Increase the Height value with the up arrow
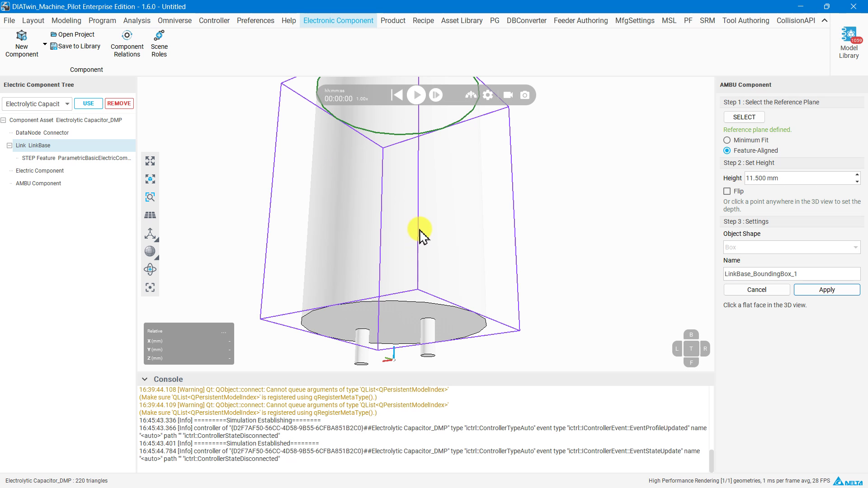The height and width of the screenshot is (488, 868). click(857, 175)
